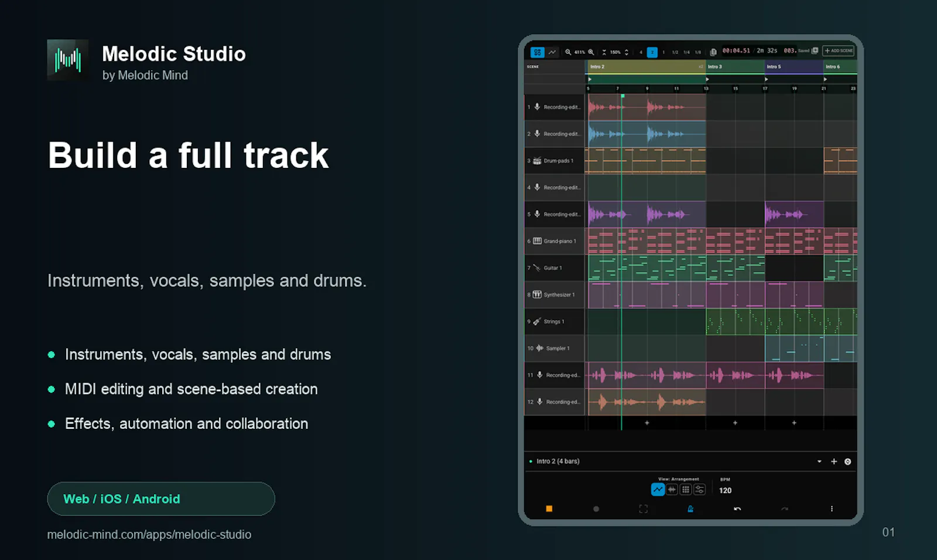Play the Intro 3 scene triangle marker

pos(708,79)
